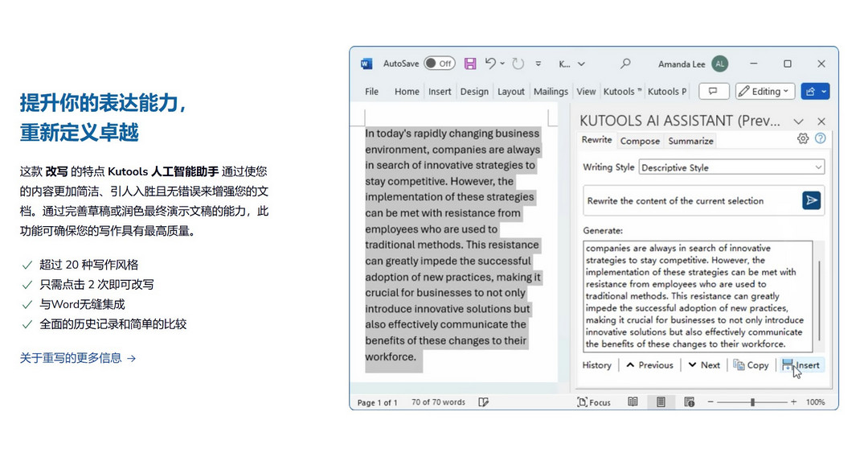Image resolution: width=868 pixels, height=457 pixels.
Task: Click the Insert button in AI pane
Action: (801, 364)
